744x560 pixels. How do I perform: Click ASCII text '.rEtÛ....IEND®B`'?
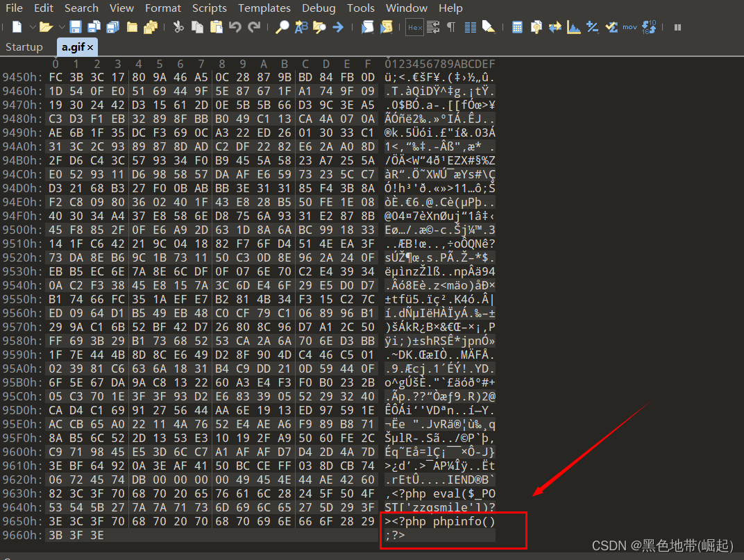coord(440,480)
